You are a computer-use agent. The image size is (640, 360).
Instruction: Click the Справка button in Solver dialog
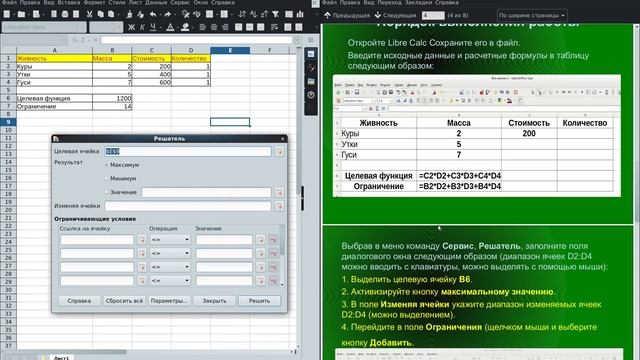pyautogui.click(x=79, y=301)
